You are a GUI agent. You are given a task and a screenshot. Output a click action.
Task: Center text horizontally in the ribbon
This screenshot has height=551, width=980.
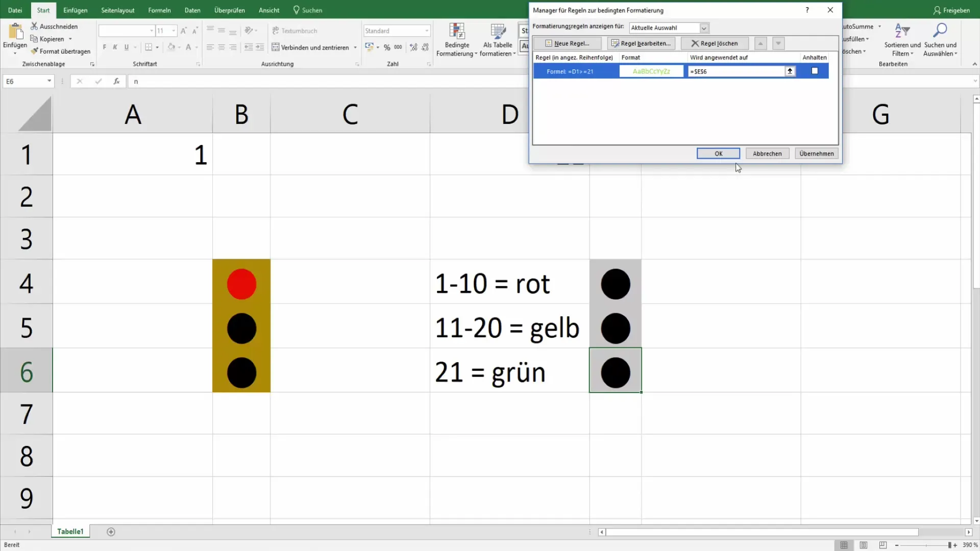(222, 47)
